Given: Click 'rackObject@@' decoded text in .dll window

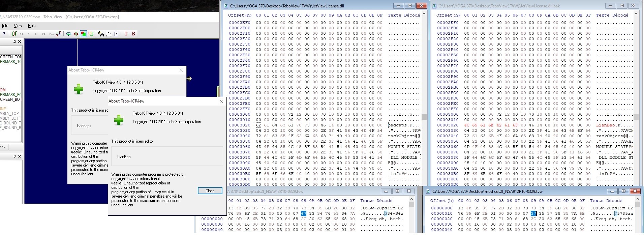Looking at the screenshot, I should (x=404, y=136).
